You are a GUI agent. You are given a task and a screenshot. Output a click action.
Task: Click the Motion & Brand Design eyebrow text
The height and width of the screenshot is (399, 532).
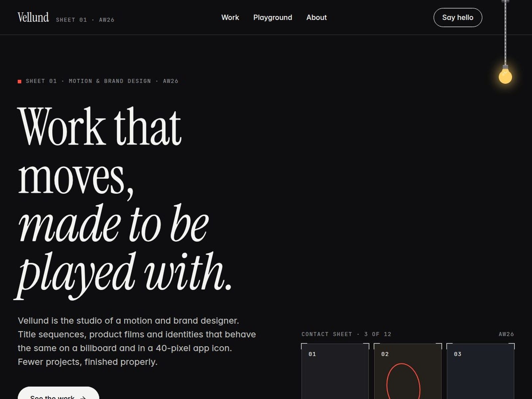[x=110, y=81]
